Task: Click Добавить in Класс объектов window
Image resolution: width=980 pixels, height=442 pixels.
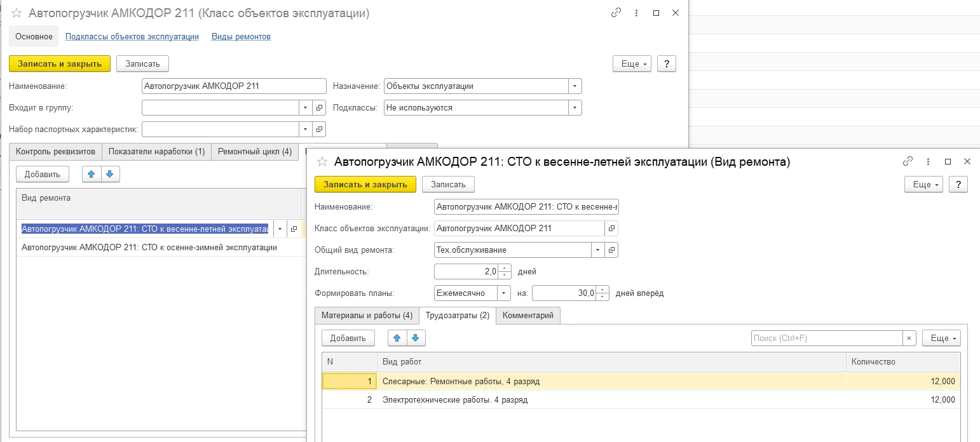Action: tap(43, 174)
